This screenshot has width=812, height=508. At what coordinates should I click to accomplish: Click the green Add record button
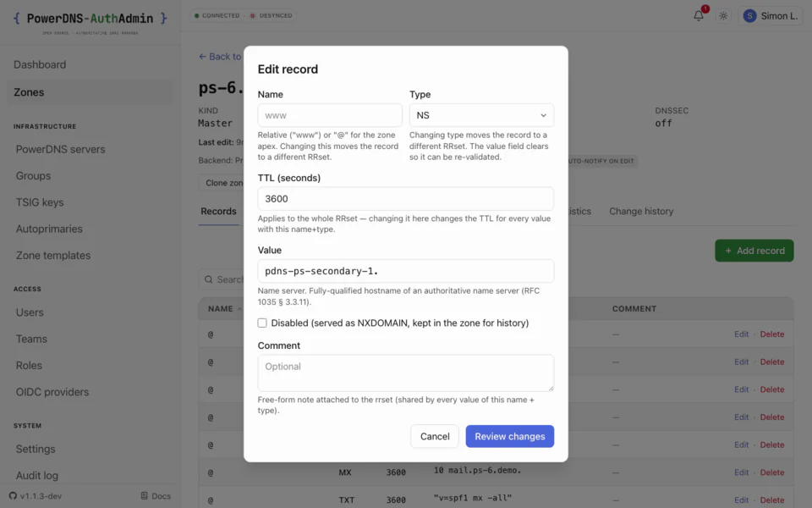click(x=754, y=251)
